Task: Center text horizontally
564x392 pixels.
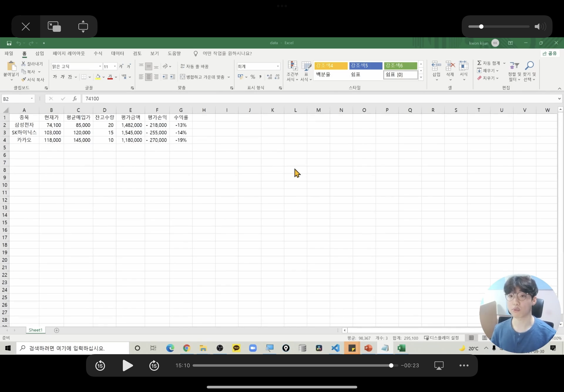Action: coord(149,77)
